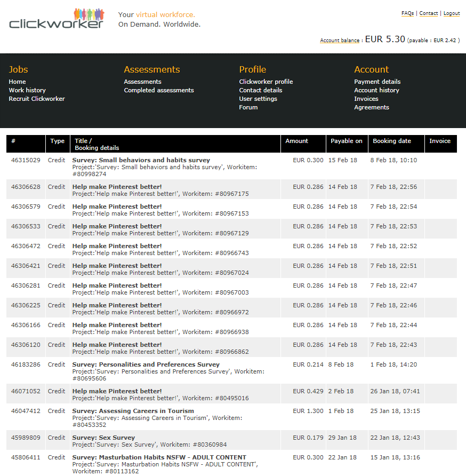Screen dimensions: 466x476
Task: Click details with Workitem #80967003
Action: [x=160, y=292]
